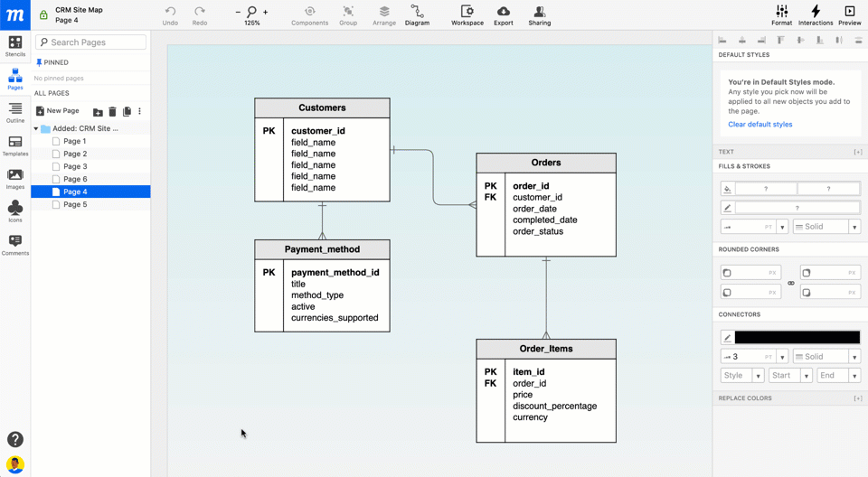Click the Clear default styles link
This screenshot has width=868, height=477.
(x=759, y=125)
